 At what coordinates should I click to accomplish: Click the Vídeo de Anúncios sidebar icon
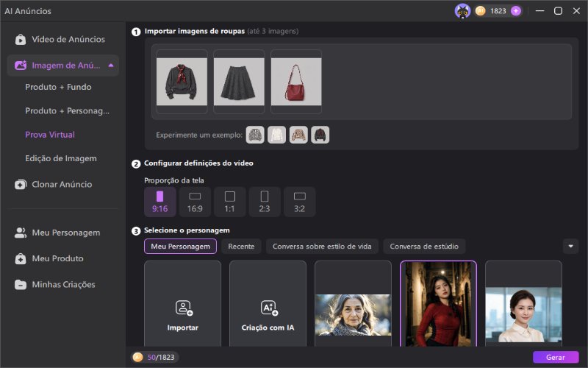click(x=21, y=40)
